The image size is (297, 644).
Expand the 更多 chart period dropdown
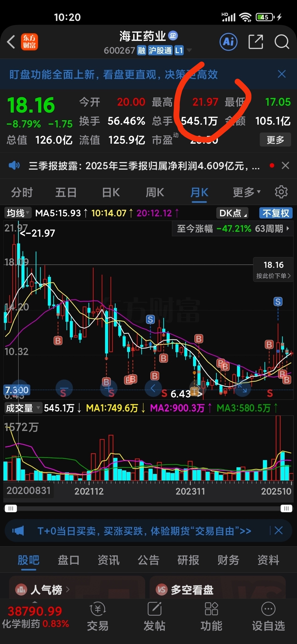(246, 192)
